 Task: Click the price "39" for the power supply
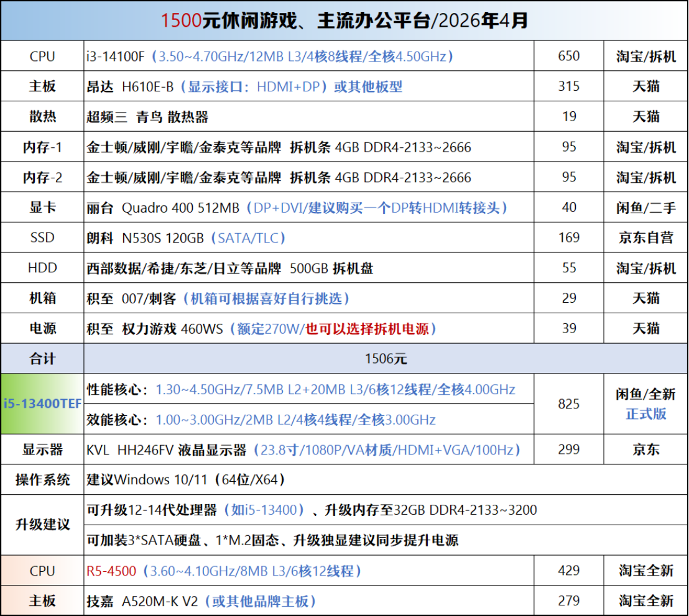[x=569, y=329]
